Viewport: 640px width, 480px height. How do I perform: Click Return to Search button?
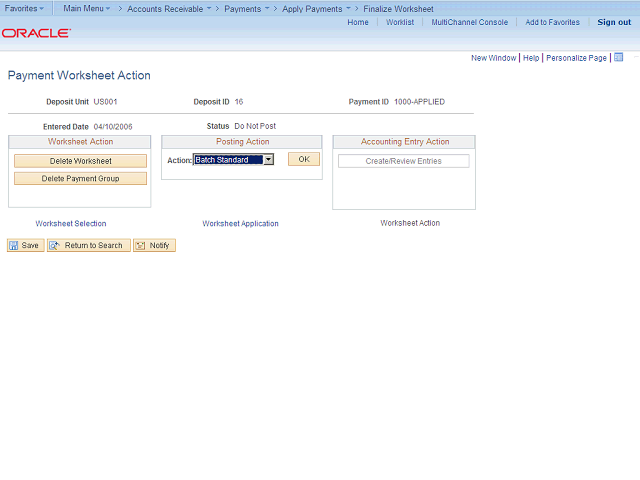(89, 245)
